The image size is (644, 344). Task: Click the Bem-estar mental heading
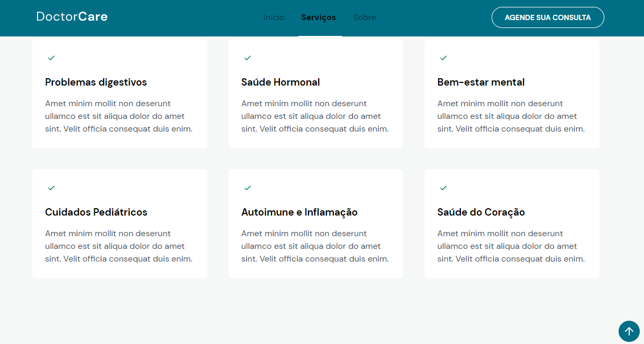pos(480,82)
